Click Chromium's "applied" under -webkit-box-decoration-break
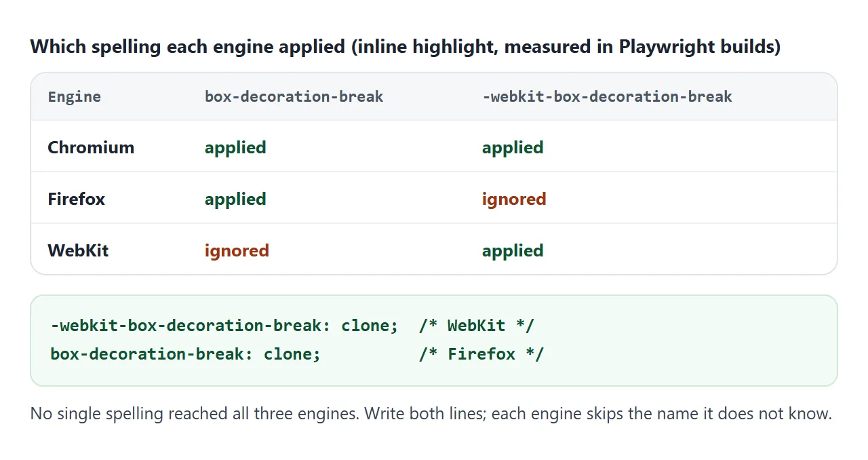The height and width of the screenshot is (460, 868). [513, 148]
